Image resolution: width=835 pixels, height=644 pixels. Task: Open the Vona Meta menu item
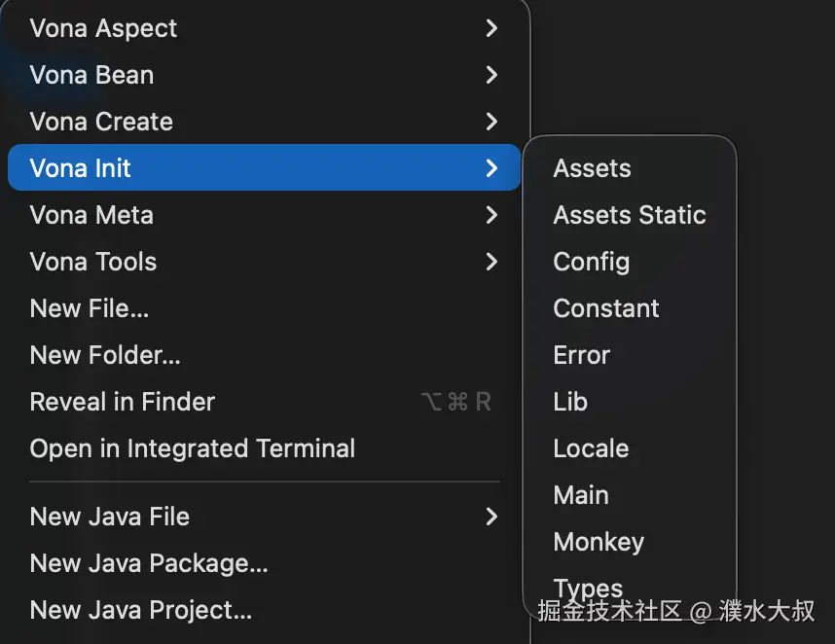(91, 215)
